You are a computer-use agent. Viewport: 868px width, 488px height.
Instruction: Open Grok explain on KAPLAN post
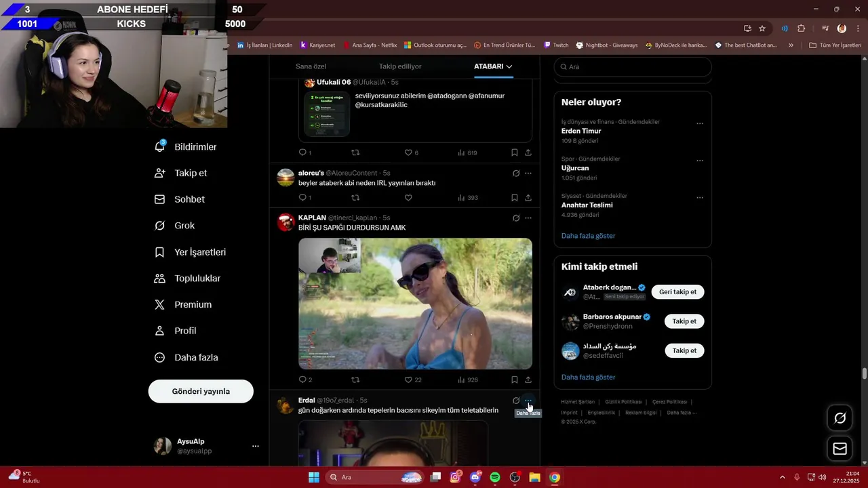pos(516,218)
